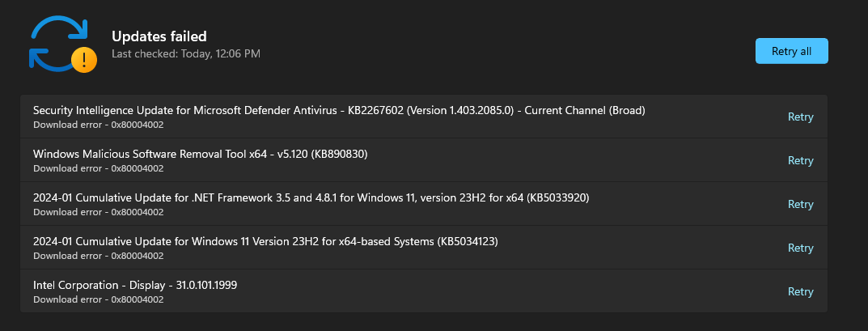Retry the Intel Corporation Display driver update
This screenshot has height=331, width=868.
(x=800, y=291)
